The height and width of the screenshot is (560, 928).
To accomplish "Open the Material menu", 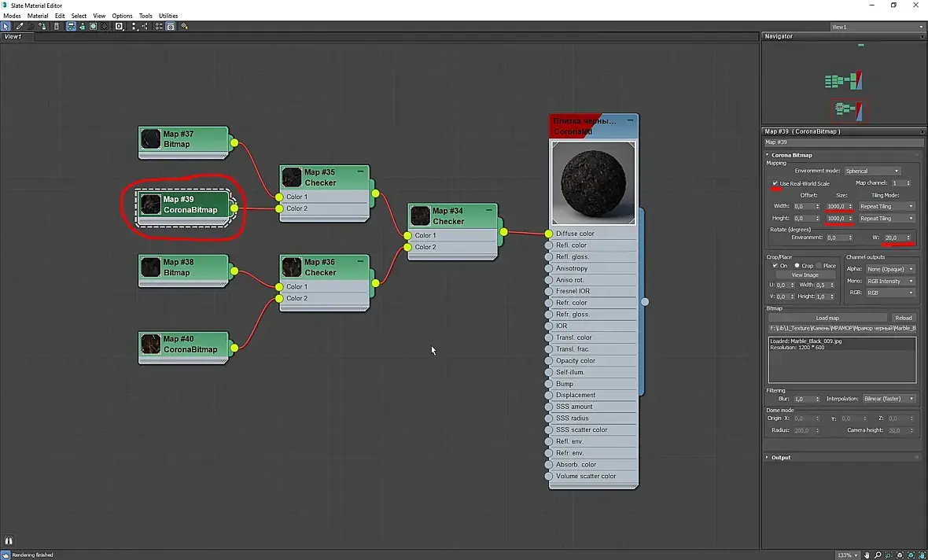I will [37, 16].
